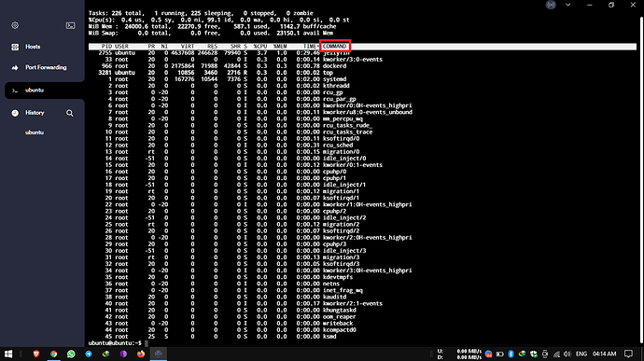
Task: Click the local terminal icon in sidebar
Action: pos(70,25)
